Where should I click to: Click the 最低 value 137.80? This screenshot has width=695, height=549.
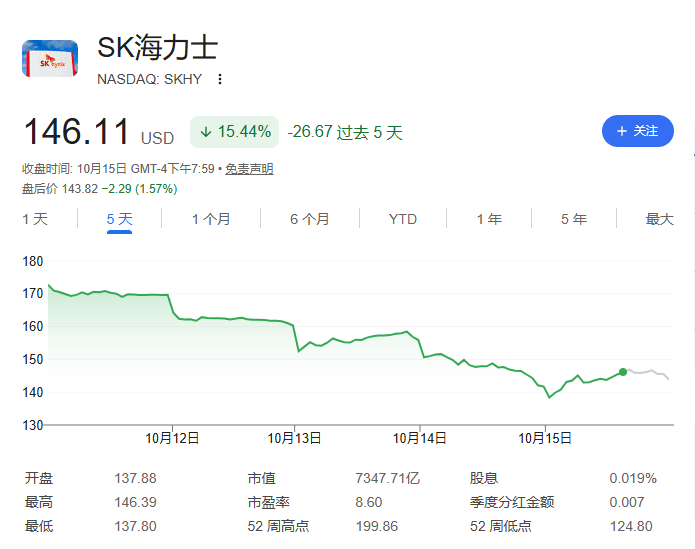coord(135,526)
